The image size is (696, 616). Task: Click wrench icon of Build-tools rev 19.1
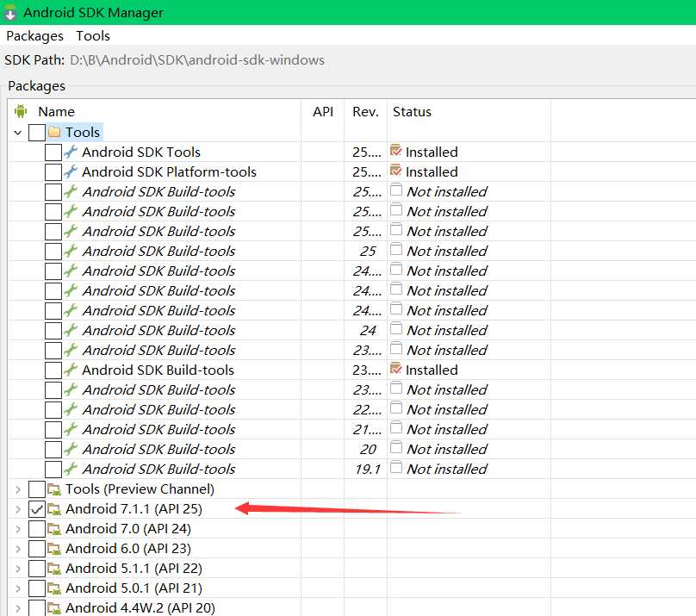(71, 469)
